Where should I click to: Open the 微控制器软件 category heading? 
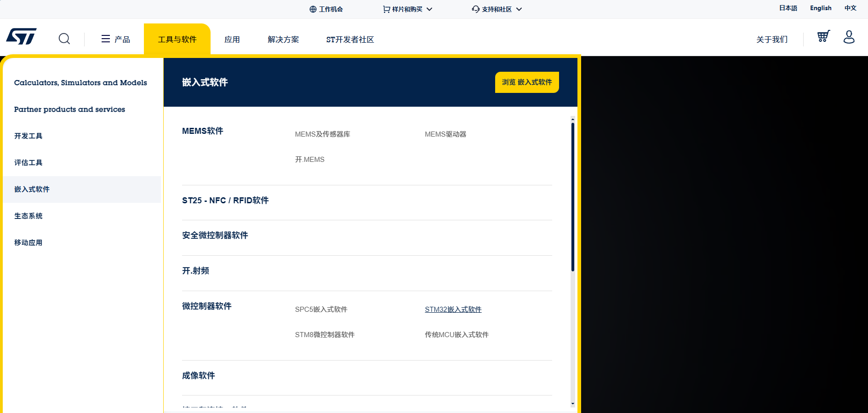pos(207,306)
